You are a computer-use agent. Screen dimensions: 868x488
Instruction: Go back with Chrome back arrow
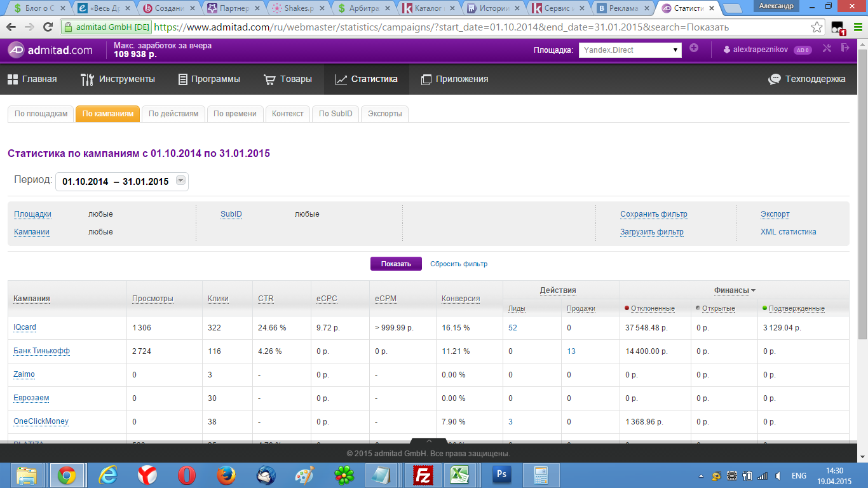coord(12,27)
